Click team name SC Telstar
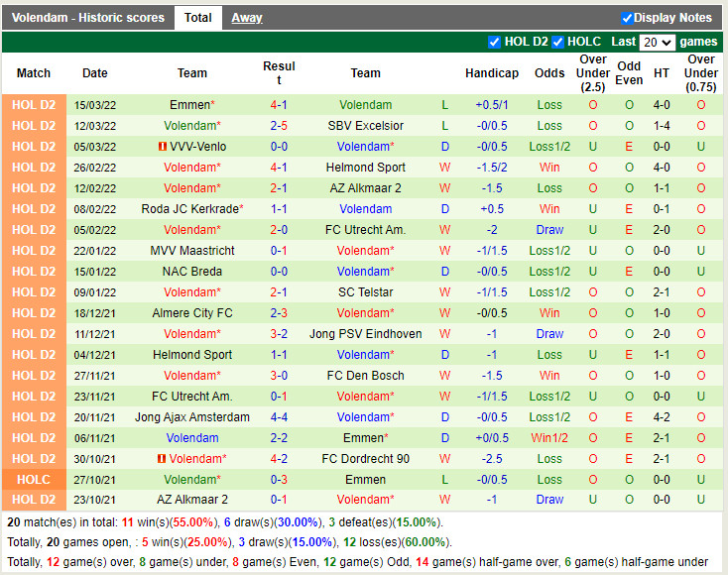728x575 pixels. pyautogui.click(x=365, y=292)
